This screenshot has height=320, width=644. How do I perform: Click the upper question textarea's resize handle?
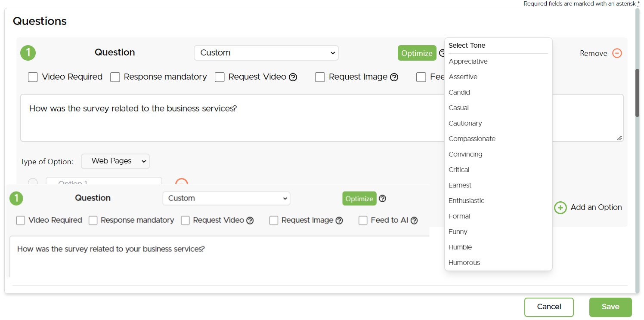(619, 138)
